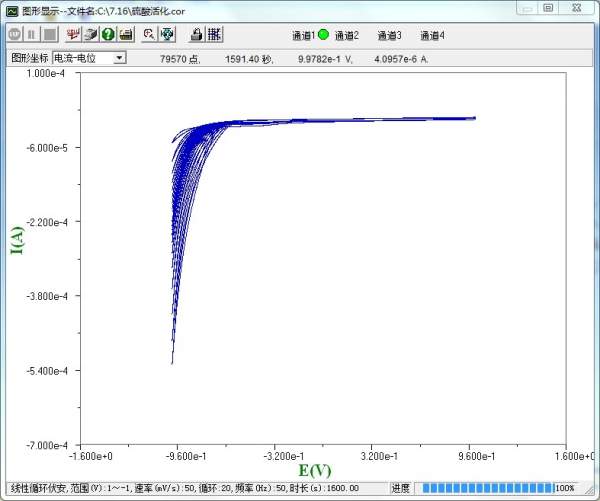Click the 1.000e-4 y-axis tick label
This screenshot has width=600, height=501.
click(x=45, y=73)
